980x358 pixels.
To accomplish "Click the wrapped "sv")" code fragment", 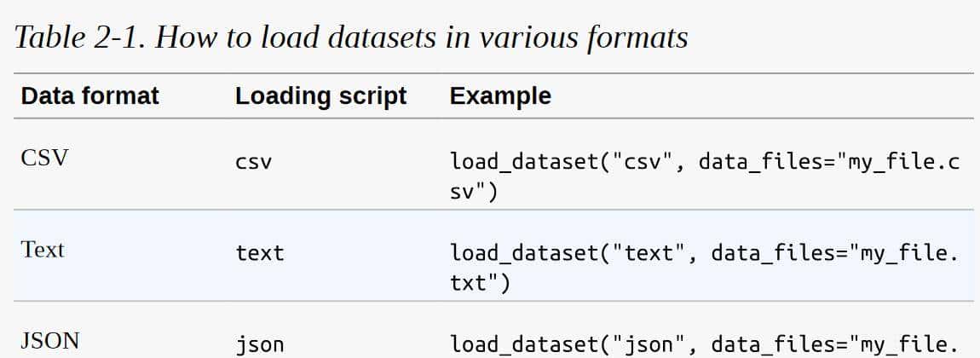I will (x=474, y=191).
